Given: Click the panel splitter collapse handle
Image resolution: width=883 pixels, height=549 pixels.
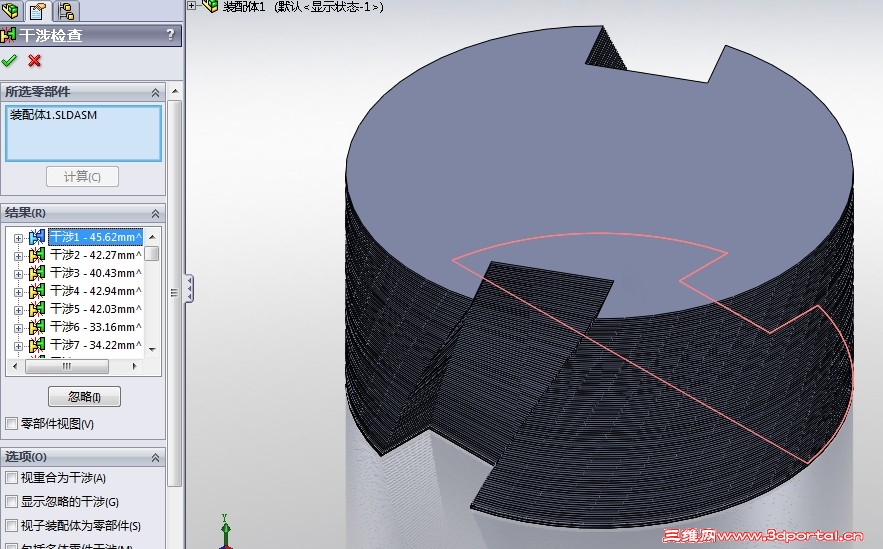Looking at the screenshot, I should pyautogui.click(x=189, y=289).
